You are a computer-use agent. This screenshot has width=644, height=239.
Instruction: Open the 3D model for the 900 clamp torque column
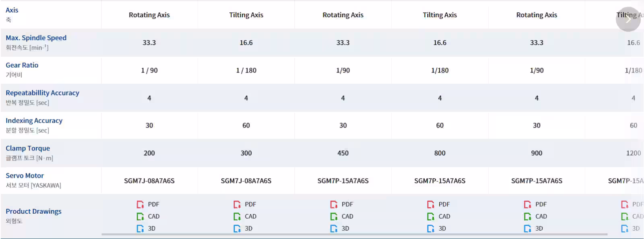click(534, 229)
